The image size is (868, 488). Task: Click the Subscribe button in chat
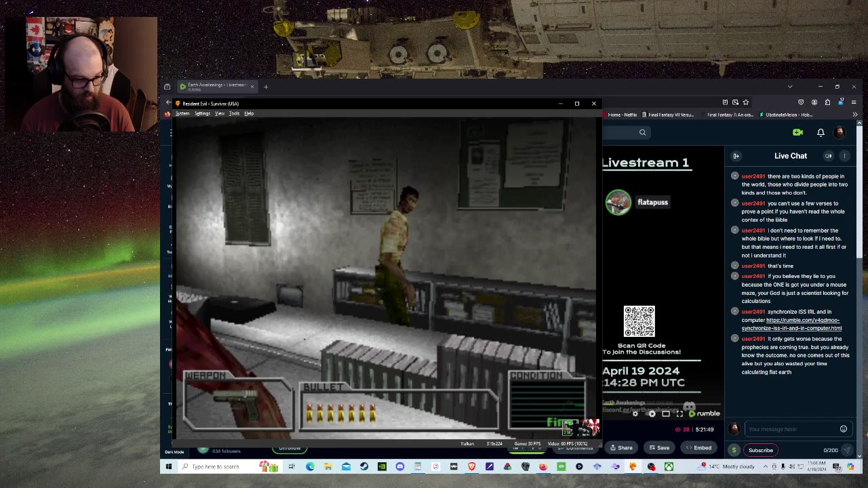(x=760, y=450)
